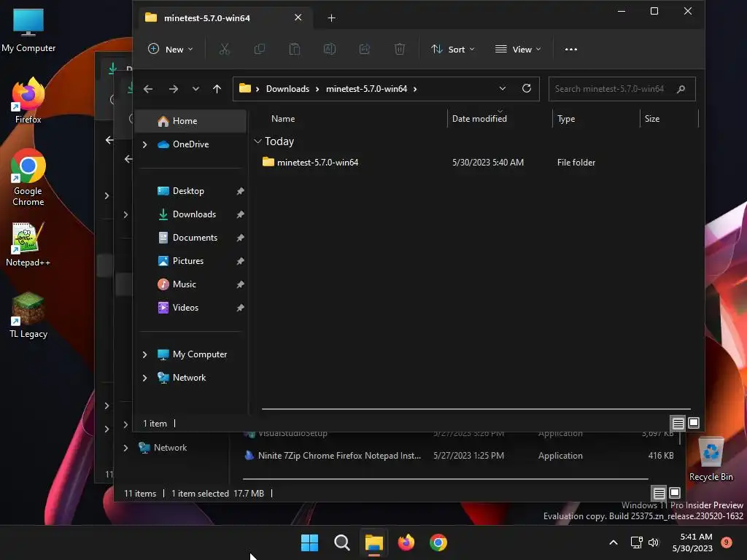The height and width of the screenshot is (560, 747).
Task: Collapse the Today group
Action: tap(258, 141)
